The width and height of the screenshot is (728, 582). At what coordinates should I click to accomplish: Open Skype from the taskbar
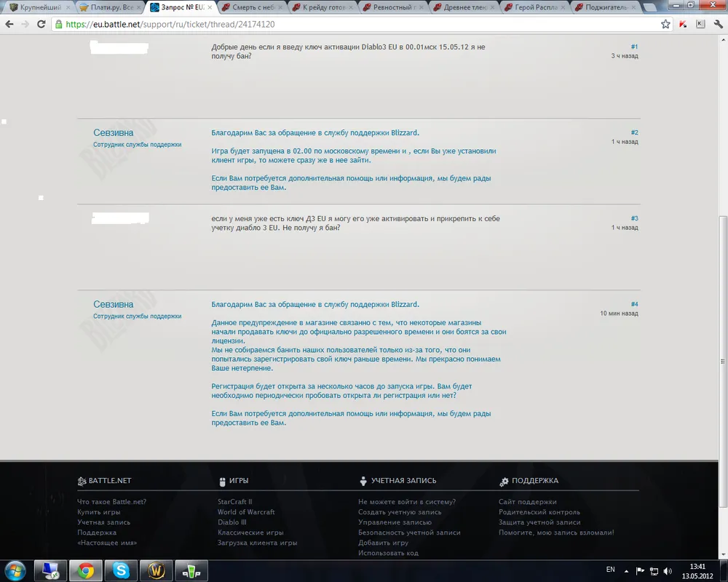point(121,570)
